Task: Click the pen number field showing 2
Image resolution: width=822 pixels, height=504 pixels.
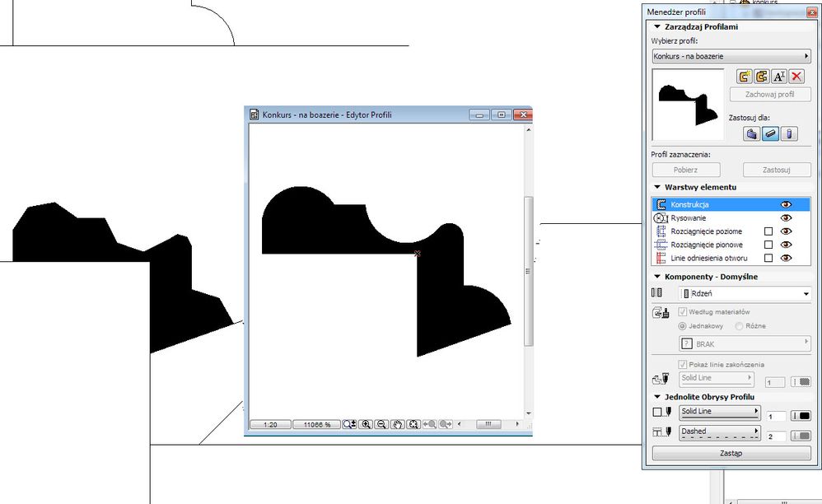Action: point(776,436)
